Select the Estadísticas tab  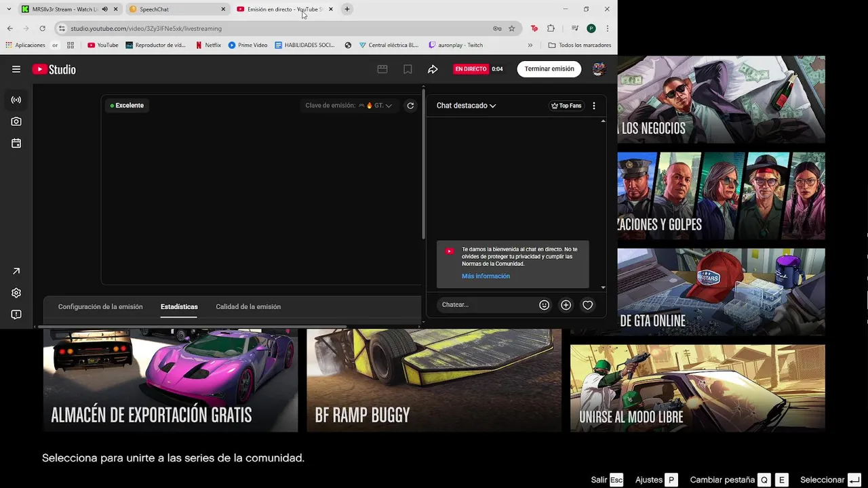(x=179, y=307)
